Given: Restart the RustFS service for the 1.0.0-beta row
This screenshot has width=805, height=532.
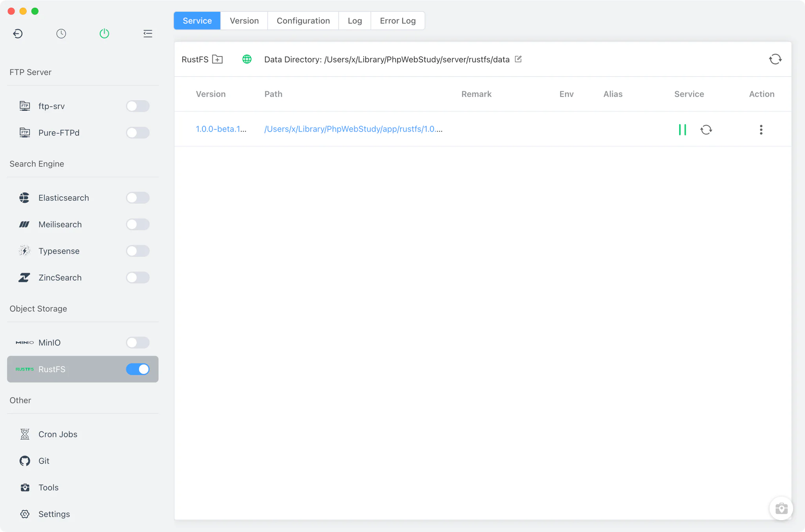Looking at the screenshot, I should click(706, 130).
